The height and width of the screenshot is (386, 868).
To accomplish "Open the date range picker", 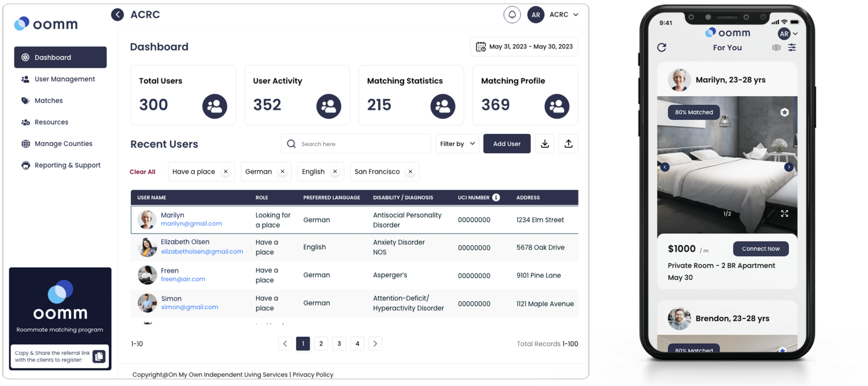I will coord(524,47).
